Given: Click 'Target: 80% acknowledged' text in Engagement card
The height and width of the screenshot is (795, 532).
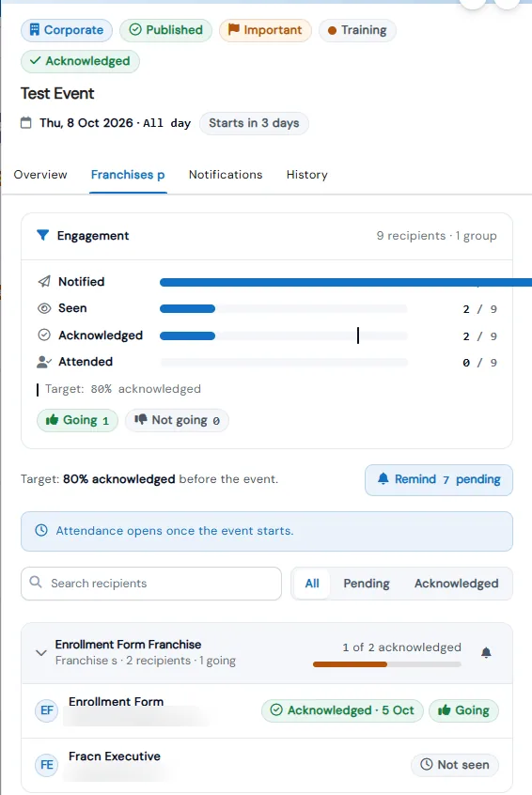Looking at the screenshot, I should coord(123,389).
